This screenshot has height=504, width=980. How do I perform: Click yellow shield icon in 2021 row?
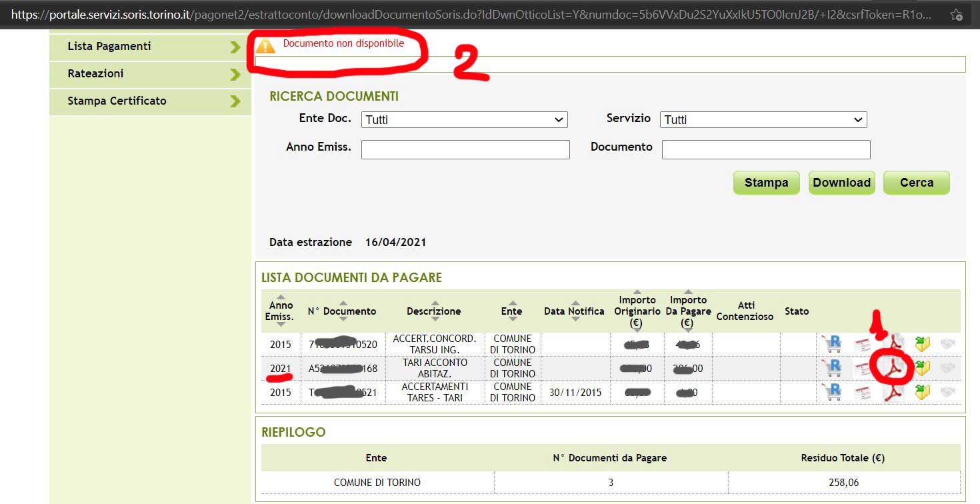point(922,368)
